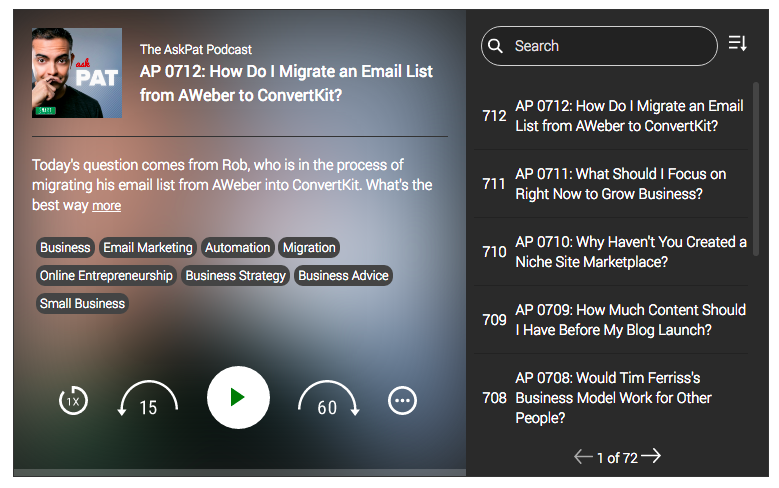Select the Automation tag
Image resolution: width=779 pixels, height=488 pixels.
point(237,247)
